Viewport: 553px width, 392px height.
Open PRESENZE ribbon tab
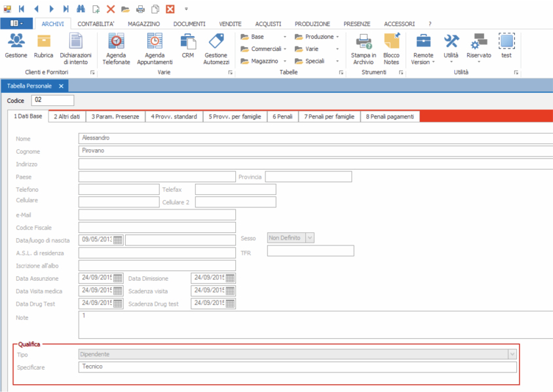pos(357,24)
